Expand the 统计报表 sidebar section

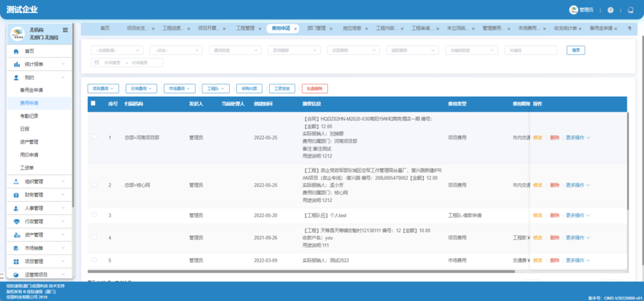click(39, 64)
